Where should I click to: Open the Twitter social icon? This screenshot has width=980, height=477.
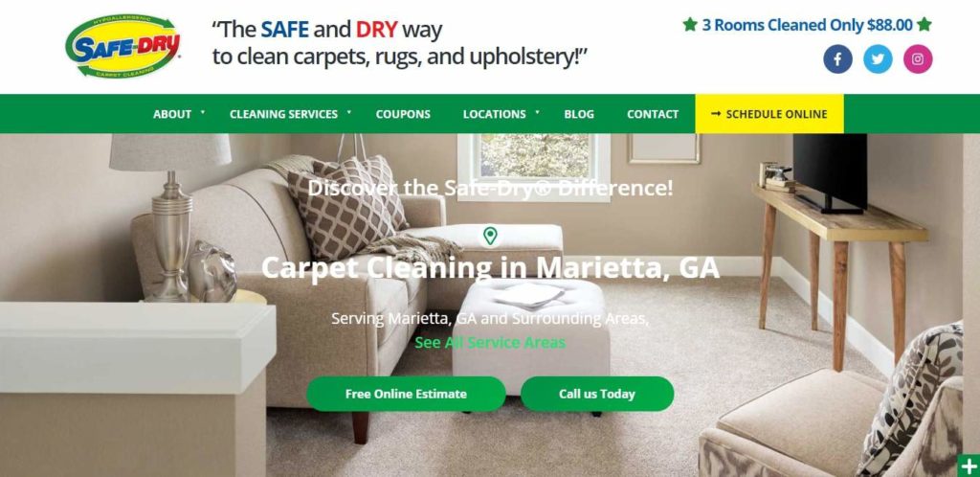point(878,59)
